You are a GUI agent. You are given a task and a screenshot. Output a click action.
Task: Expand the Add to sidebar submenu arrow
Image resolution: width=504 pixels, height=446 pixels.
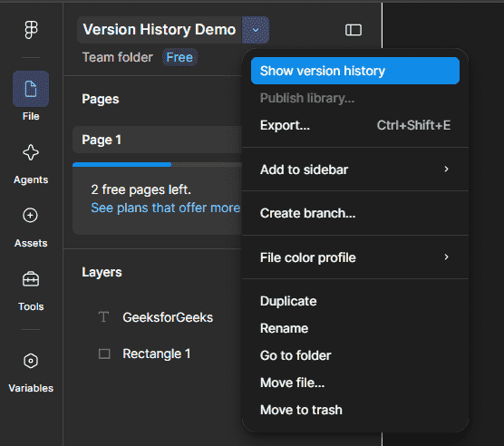446,169
